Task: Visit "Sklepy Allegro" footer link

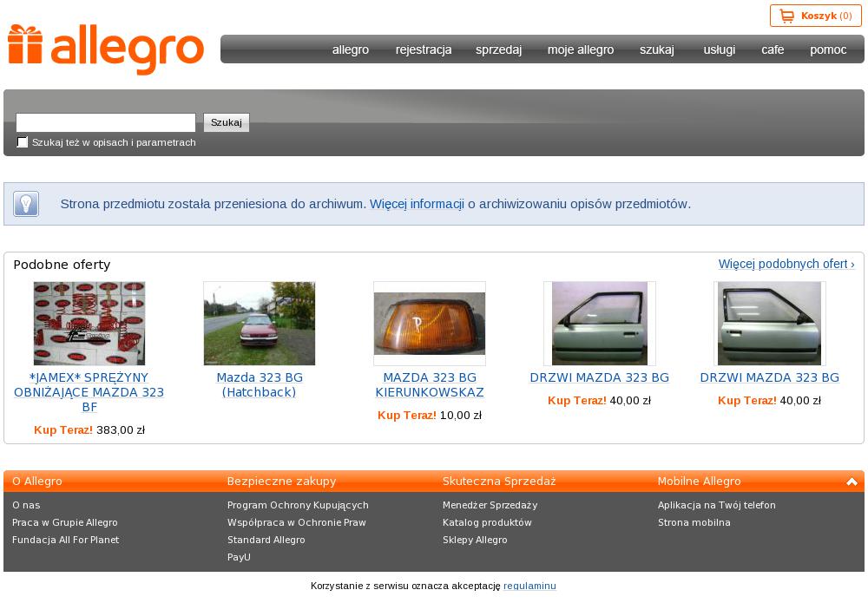Action: coord(475,540)
